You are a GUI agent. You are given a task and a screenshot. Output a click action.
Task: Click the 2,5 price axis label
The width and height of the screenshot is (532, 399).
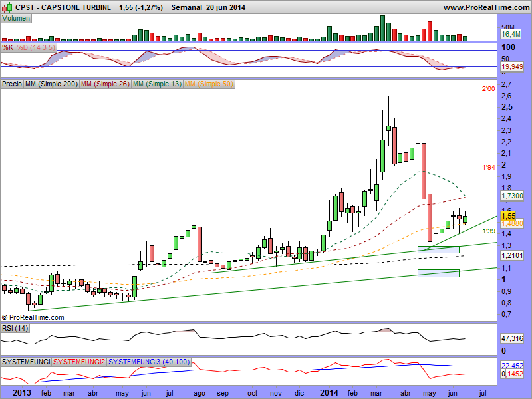(x=507, y=107)
